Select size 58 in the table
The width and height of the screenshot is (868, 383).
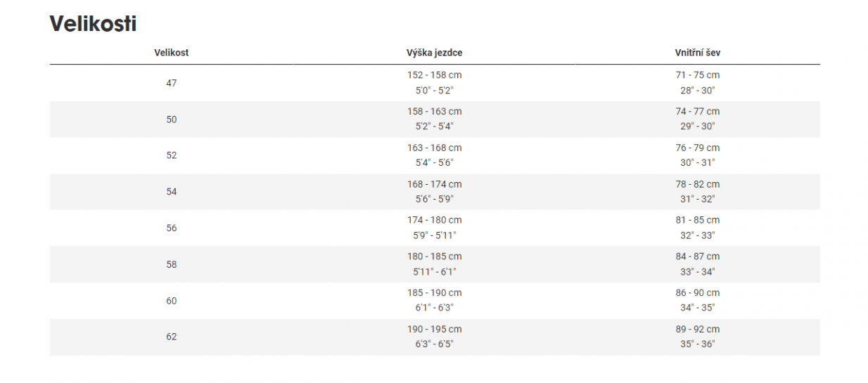click(x=172, y=265)
